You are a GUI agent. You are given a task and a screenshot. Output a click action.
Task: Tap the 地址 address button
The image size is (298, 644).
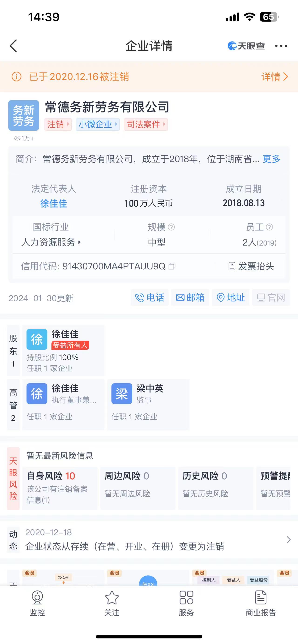coord(230,297)
